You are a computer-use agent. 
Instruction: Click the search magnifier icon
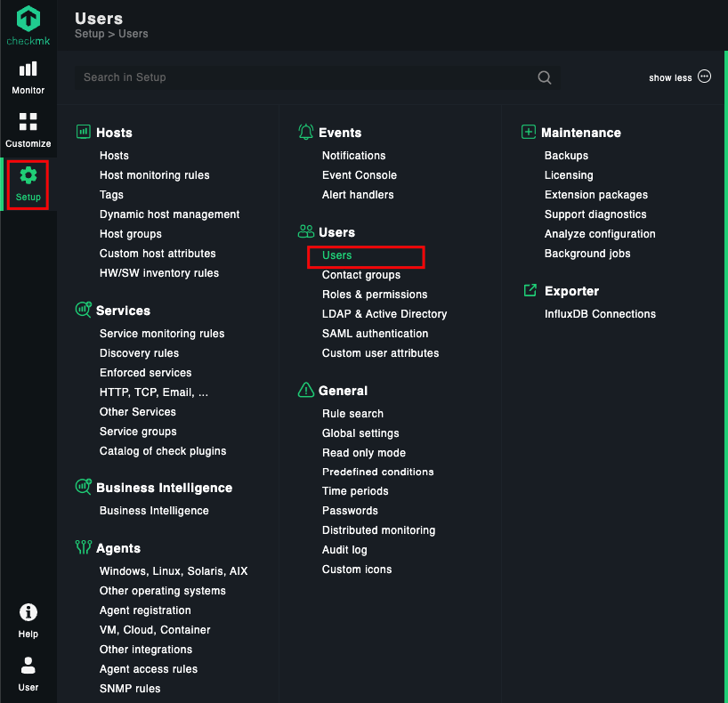click(544, 77)
